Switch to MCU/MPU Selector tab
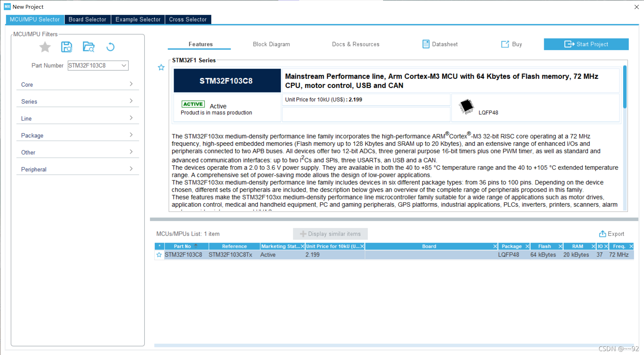This screenshot has width=644, height=355. [35, 19]
